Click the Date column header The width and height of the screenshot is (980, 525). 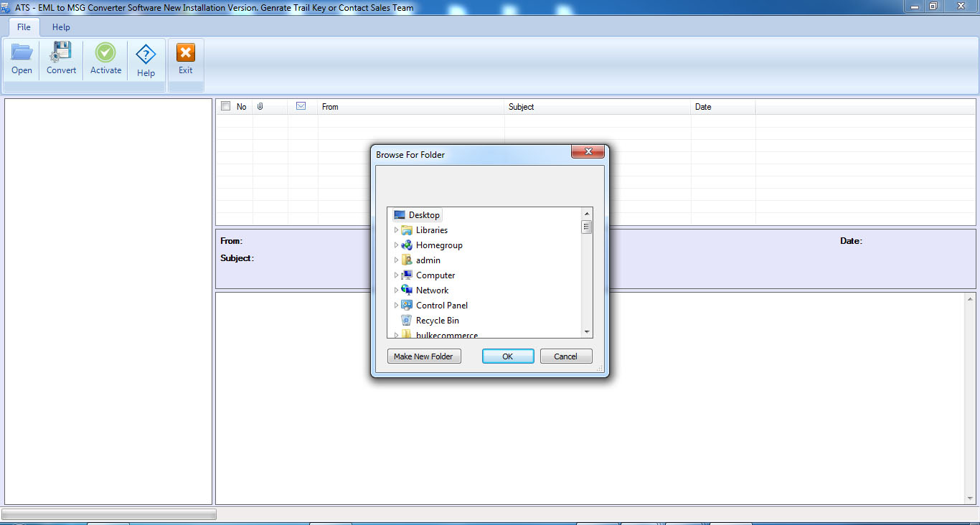[723, 107]
